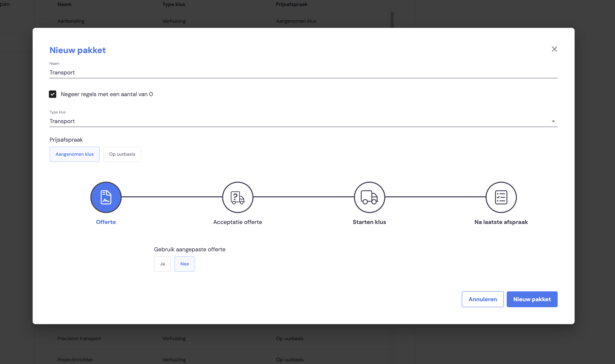The width and height of the screenshot is (615, 364).
Task: Expand the Type klus dropdown arrow
Action: click(553, 121)
